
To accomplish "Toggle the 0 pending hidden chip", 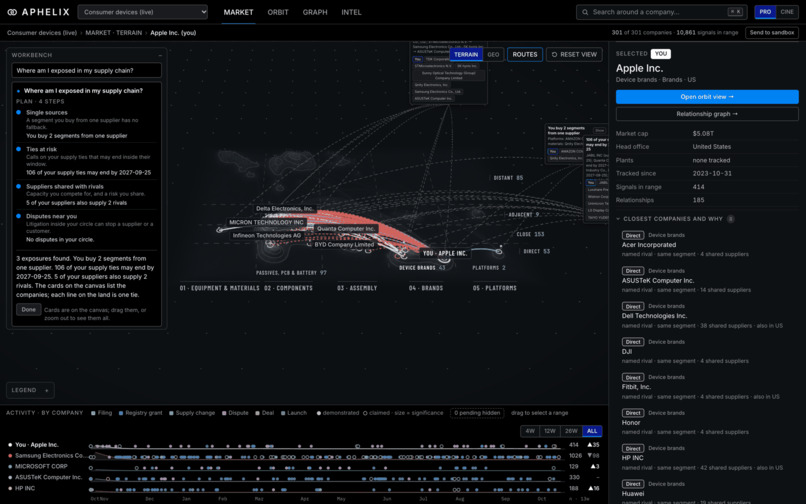I will point(477,413).
